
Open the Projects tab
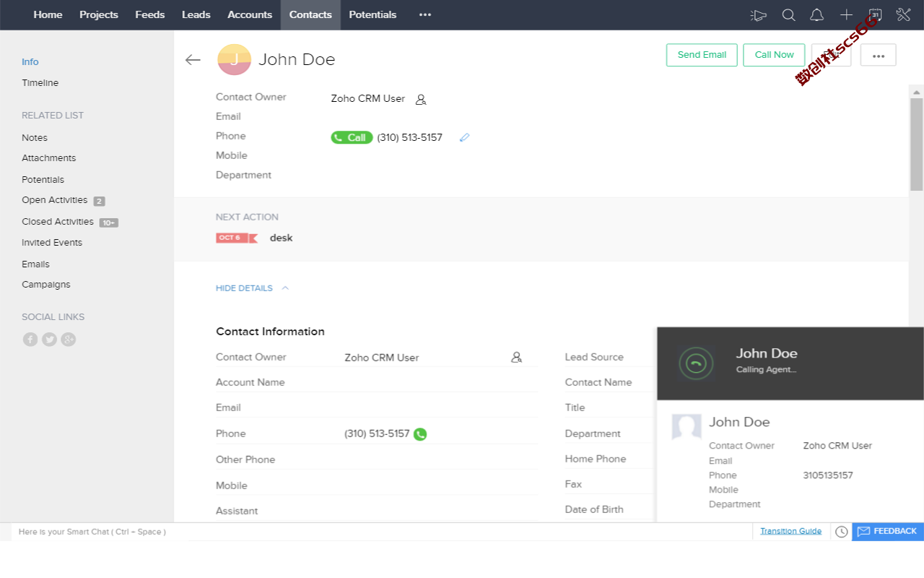pos(99,15)
